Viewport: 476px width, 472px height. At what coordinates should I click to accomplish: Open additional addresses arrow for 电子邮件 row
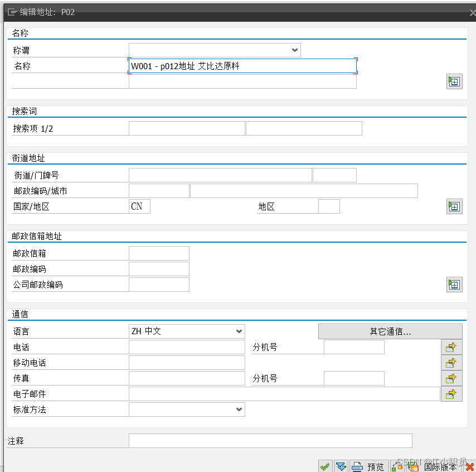451,394
